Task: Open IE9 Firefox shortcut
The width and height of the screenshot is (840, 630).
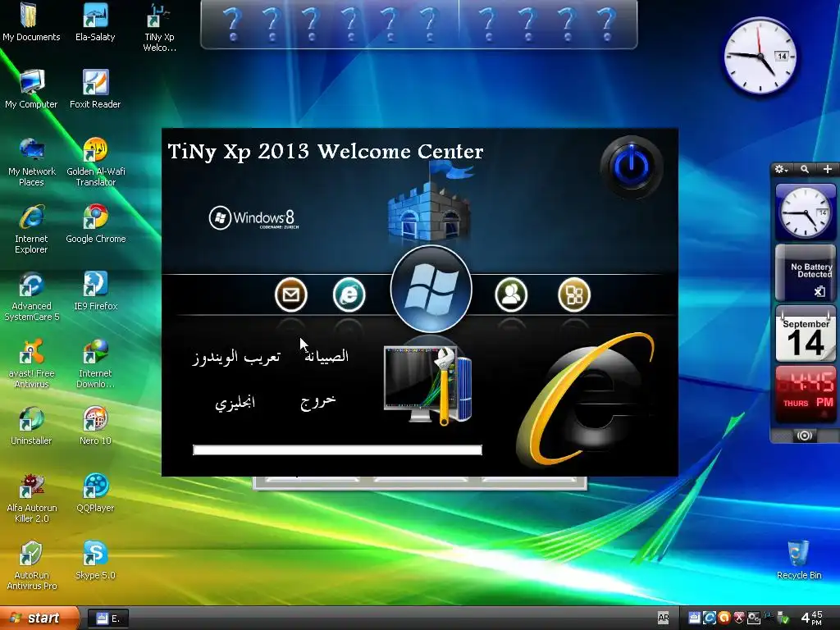Action: click(x=95, y=291)
